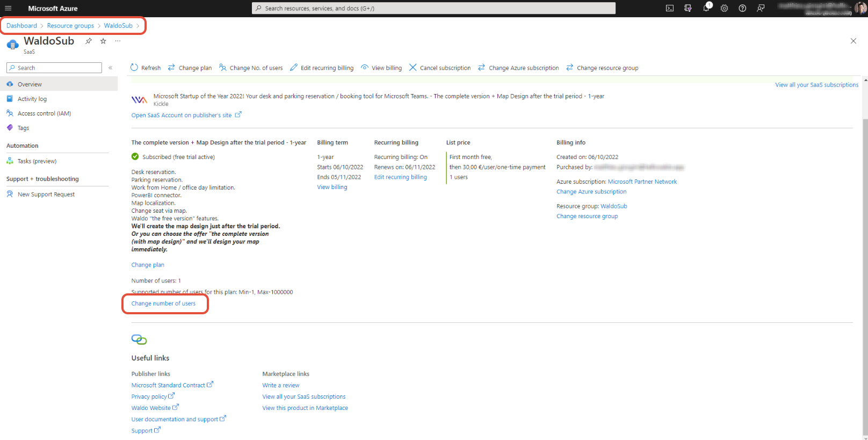Open the Support publisher link

click(x=146, y=430)
